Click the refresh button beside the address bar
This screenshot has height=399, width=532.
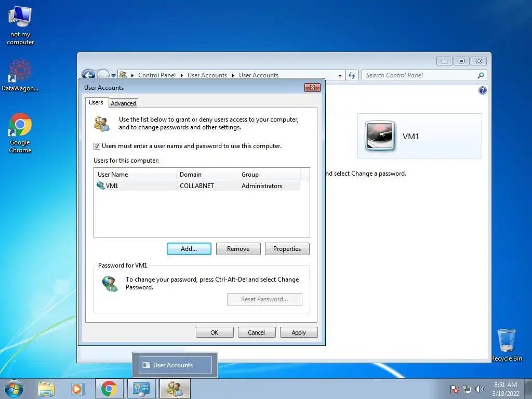coord(352,75)
